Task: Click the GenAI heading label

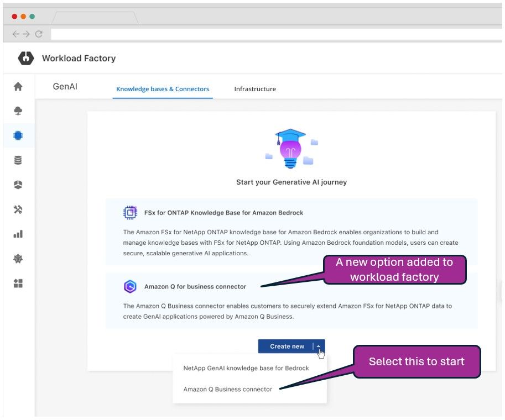Action: pos(65,87)
